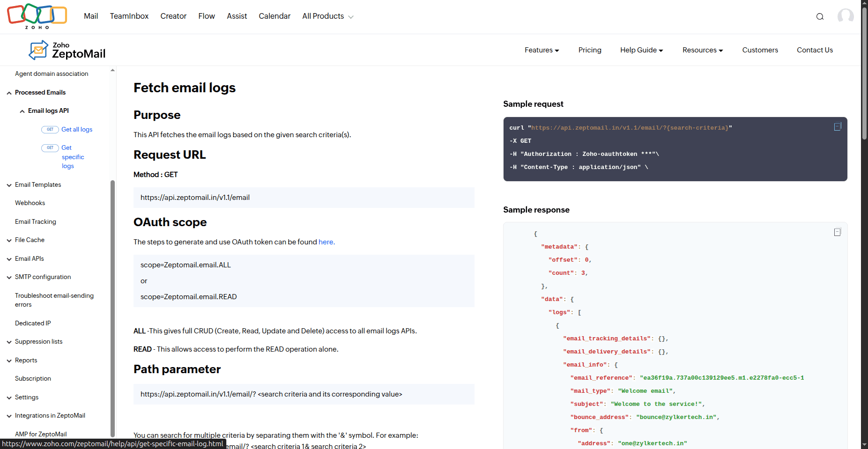The height and width of the screenshot is (449, 868).
Task: Click the ZeptoMail envelope logo
Action: click(38, 50)
